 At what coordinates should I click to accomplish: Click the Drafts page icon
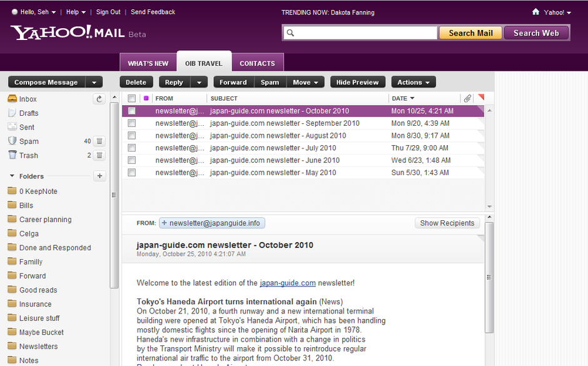click(13, 113)
